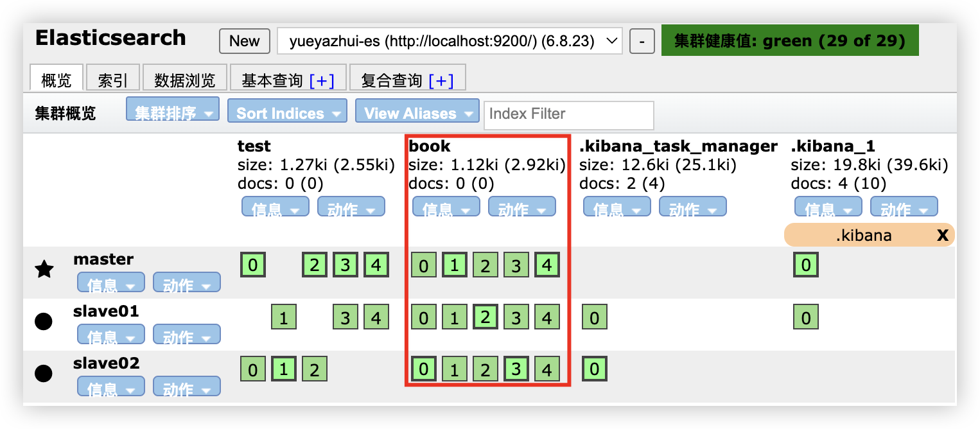This screenshot has width=980, height=429.
Task: Expand 动作 menu for the book index
Action: coord(522,207)
